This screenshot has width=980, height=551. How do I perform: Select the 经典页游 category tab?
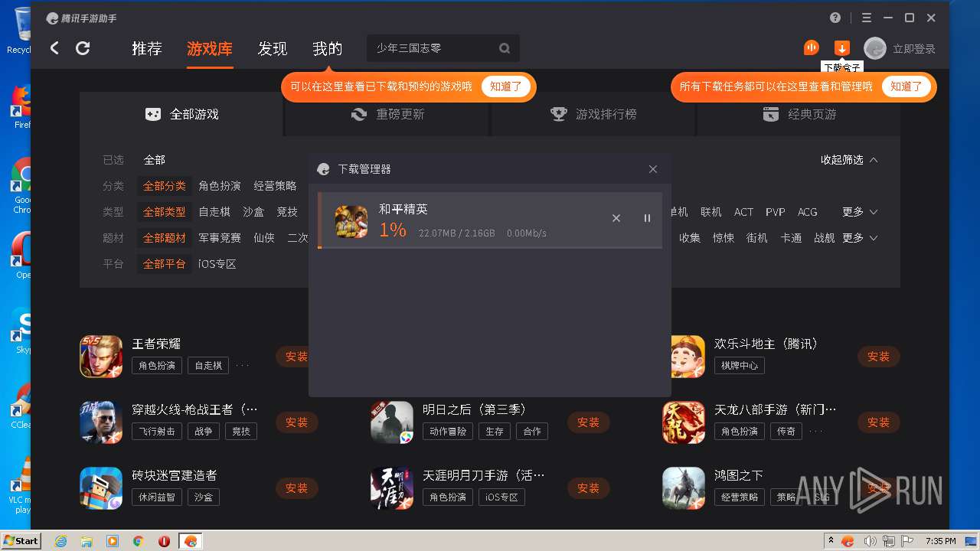pyautogui.click(x=799, y=114)
